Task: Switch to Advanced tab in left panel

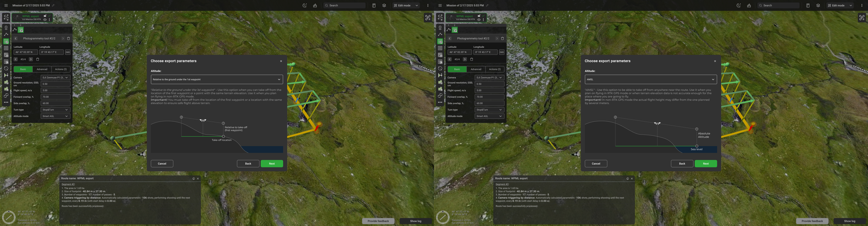Action: [x=42, y=69]
